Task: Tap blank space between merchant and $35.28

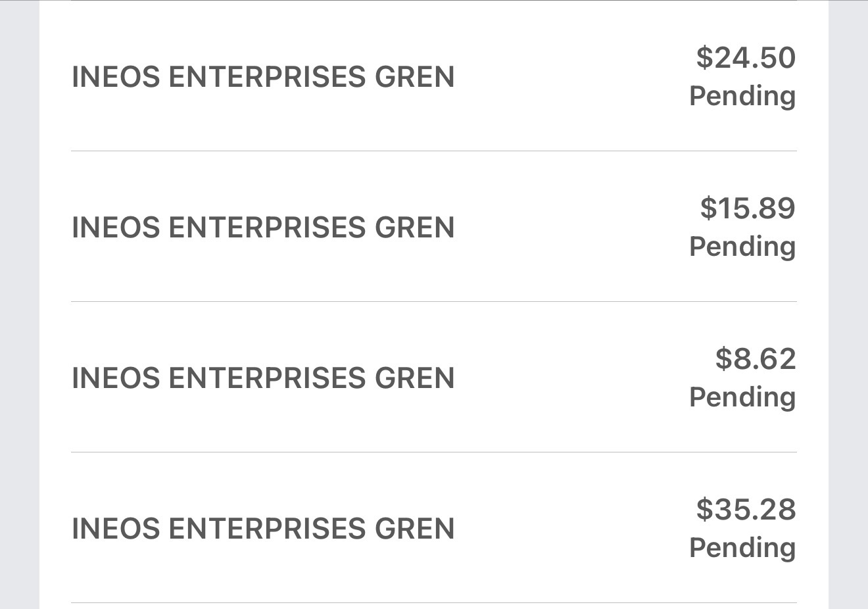Action: [572, 528]
